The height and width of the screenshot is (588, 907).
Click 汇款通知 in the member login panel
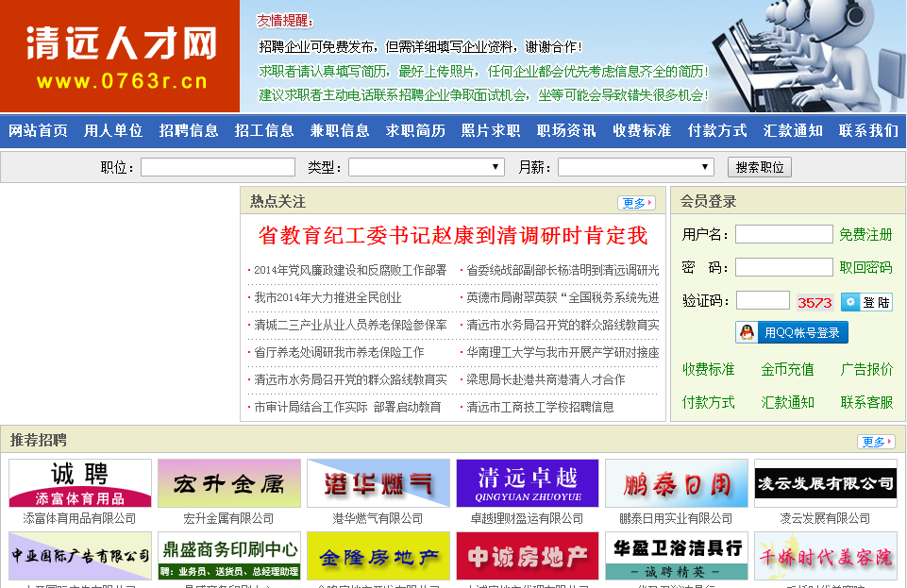(787, 402)
